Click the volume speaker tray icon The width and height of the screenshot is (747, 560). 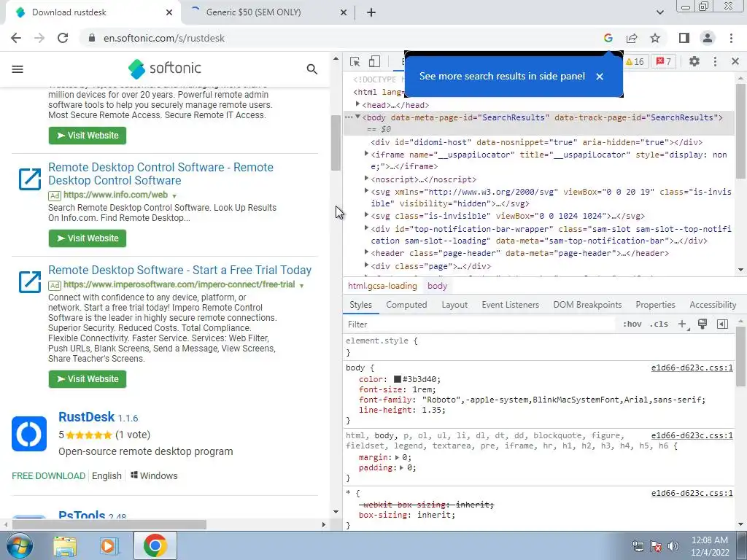point(673,546)
